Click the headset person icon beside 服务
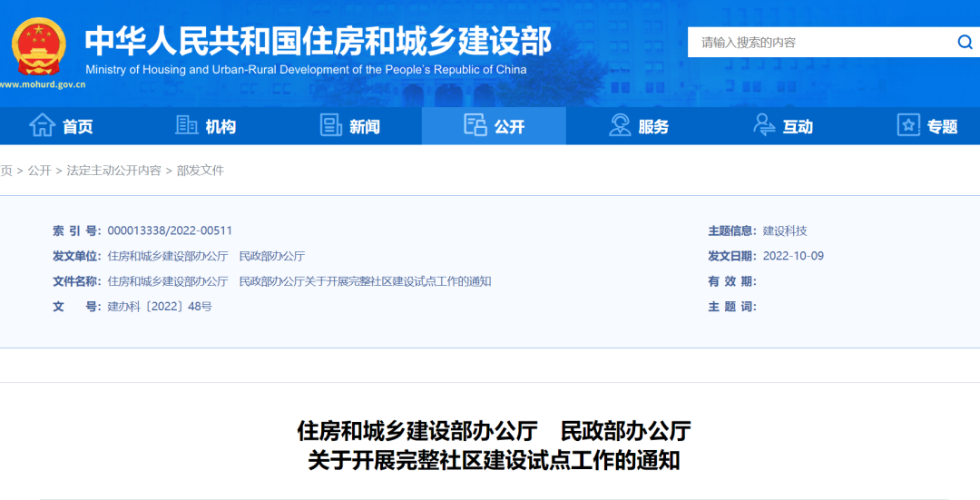The image size is (980, 500). click(620, 125)
